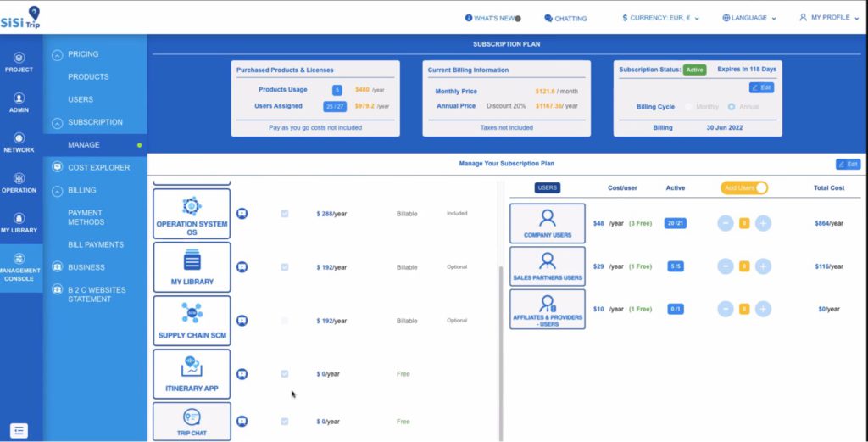Click Edit in Subscription Status card
The image size is (868, 442).
pyautogui.click(x=761, y=87)
